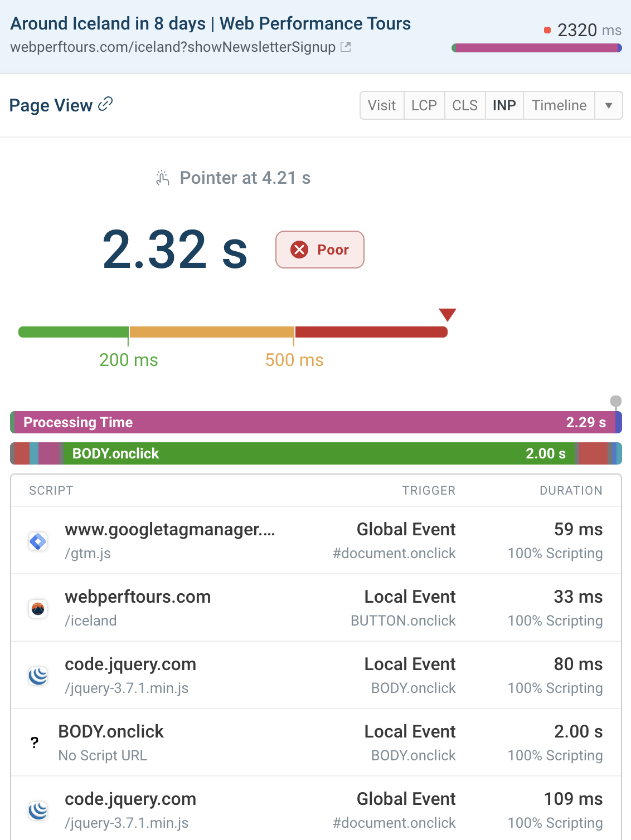Click the 500 ms threshold label
The height and width of the screenshot is (840, 631).
(x=294, y=360)
